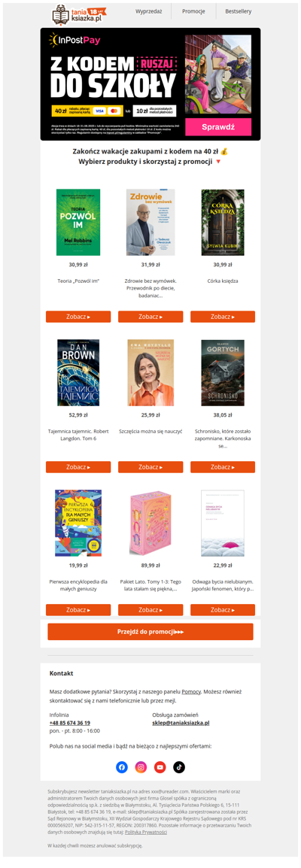Click the infolinia phone number link
This screenshot has height=868, width=301.
click(70, 723)
